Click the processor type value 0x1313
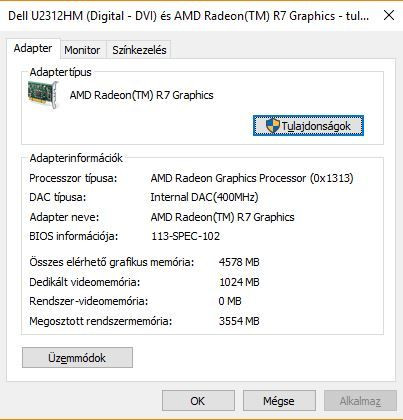 pos(252,178)
